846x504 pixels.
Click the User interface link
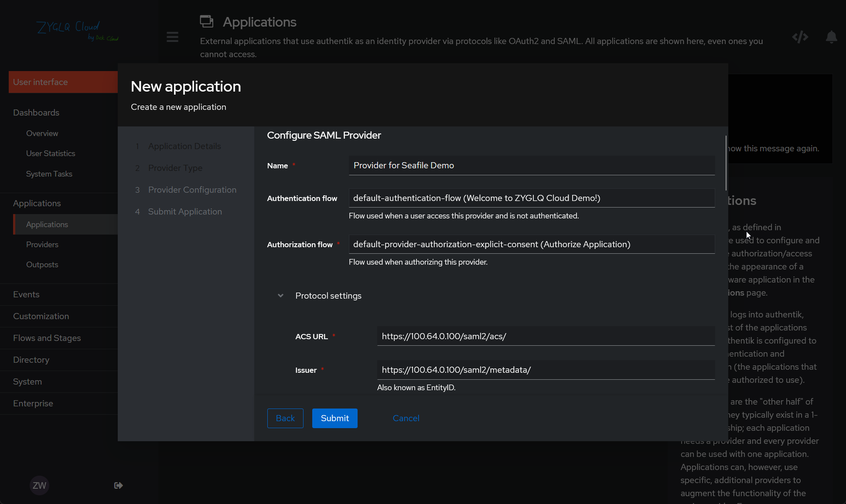(63, 82)
